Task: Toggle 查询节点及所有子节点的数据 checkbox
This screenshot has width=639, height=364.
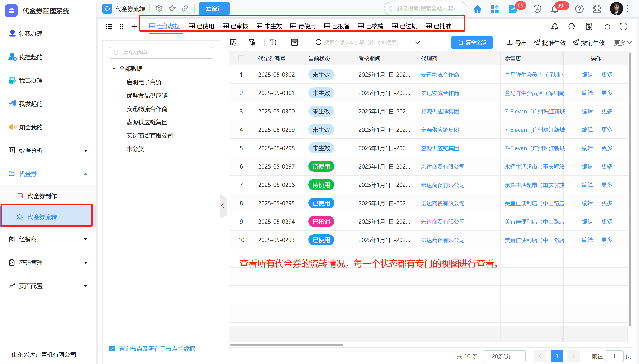Action: click(x=112, y=349)
